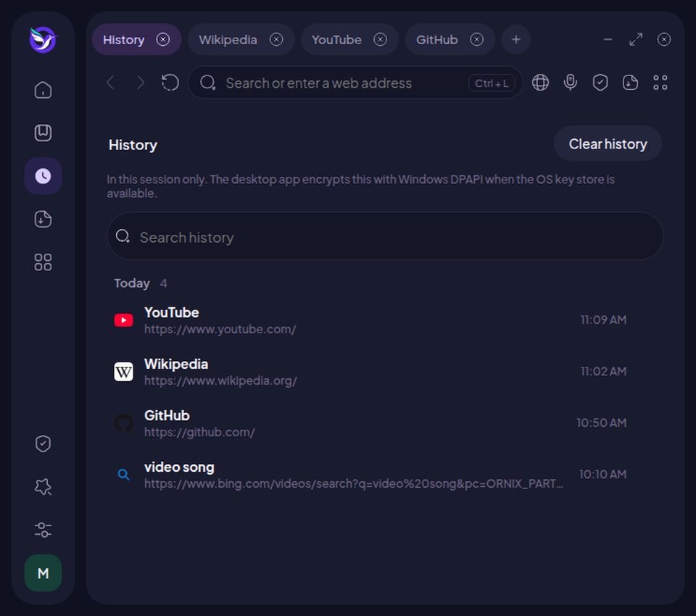Open the Downloads sidebar icon

[43, 220]
